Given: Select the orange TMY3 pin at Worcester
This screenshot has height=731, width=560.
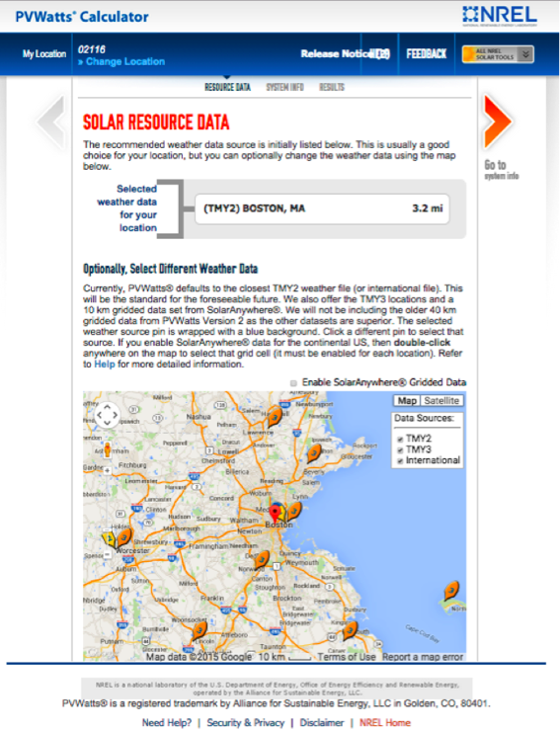Looking at the screenshot, I should pos(124,537).
